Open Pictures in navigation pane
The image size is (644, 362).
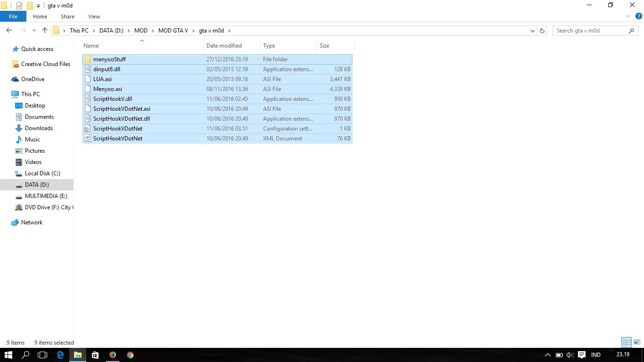pyautogui.click(x=35, y=151)
